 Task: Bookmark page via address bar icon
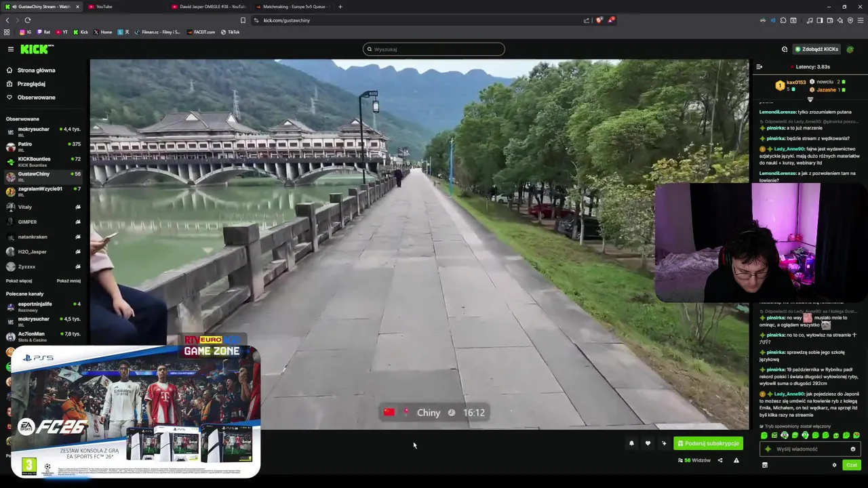tap(243, 20)
